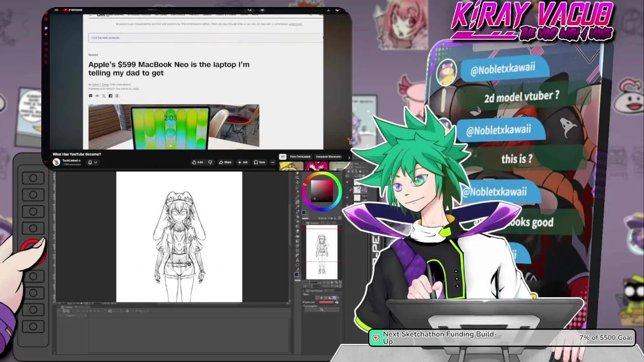Click the Reviews category label

click(x=93, y=55)
